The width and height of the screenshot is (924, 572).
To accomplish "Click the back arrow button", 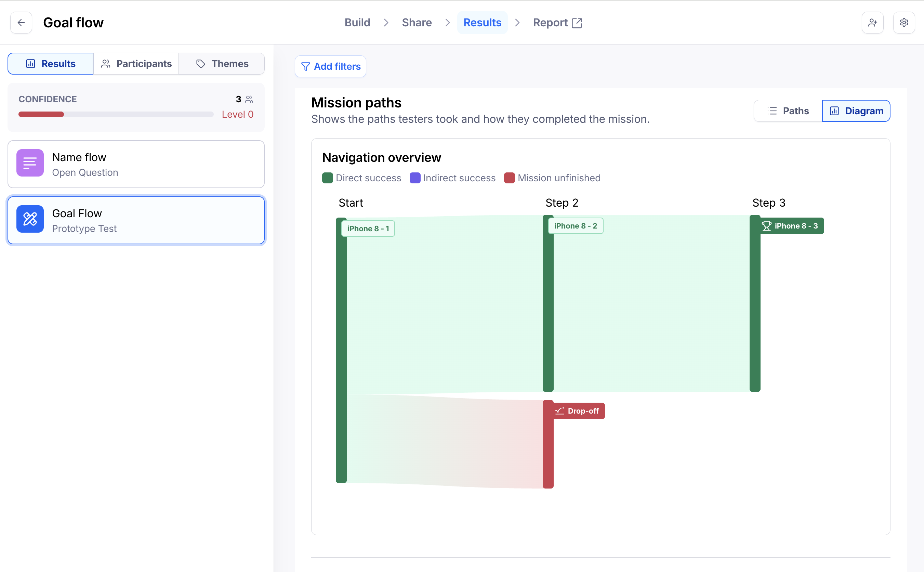I will [x=21, y=23].
